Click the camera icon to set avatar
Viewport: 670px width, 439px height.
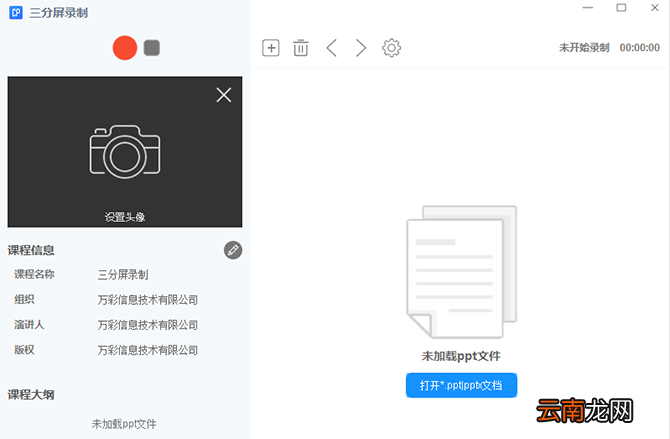125,151
